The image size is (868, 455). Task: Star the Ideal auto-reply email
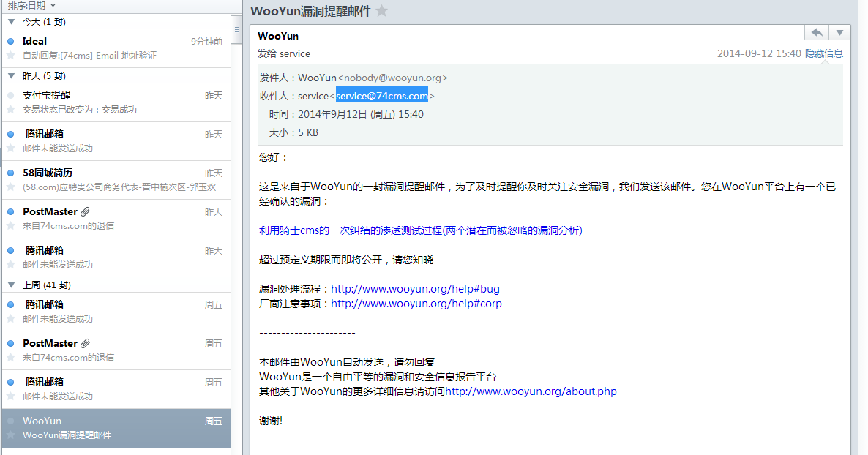(x=10, y=56)
